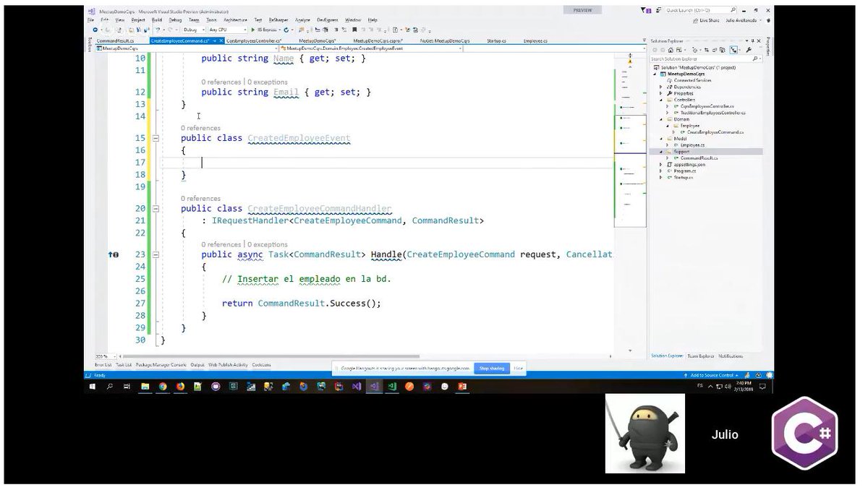Click the 0 references link above CreateEmployeeCommandHandler

tap(200, 198)
